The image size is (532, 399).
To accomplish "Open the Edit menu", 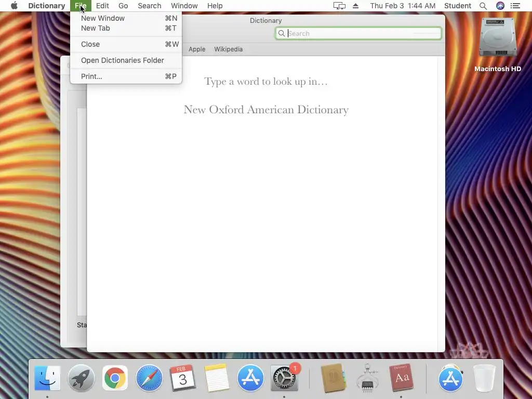I will [x=102, y=6].
